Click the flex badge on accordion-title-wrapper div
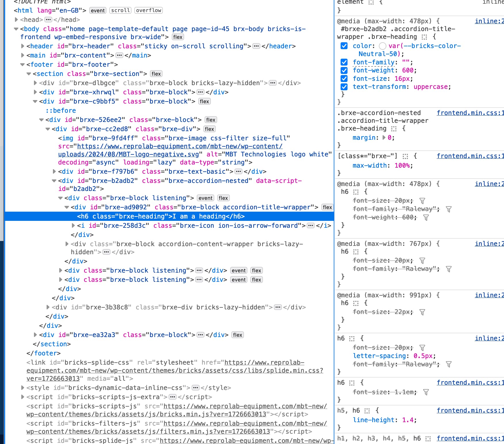The height and width of the screenshot is (444, 504). pyautogui.click(x=327, y=207)
